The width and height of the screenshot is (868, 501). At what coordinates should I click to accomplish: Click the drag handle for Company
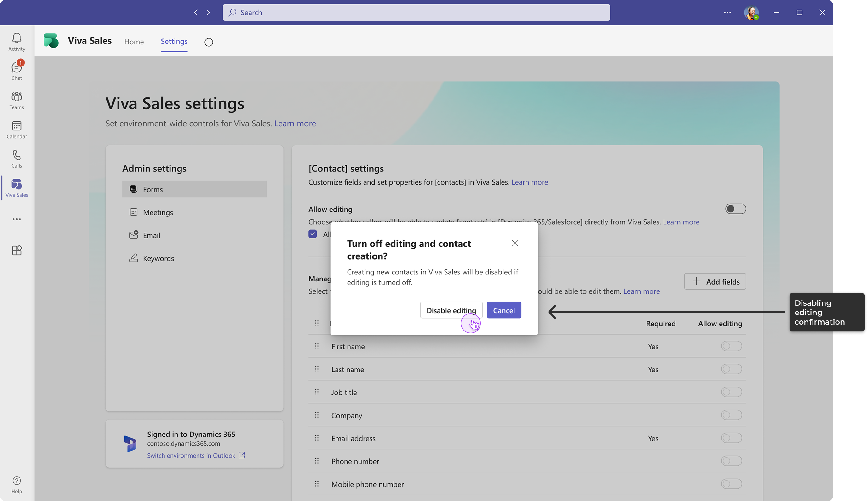[x=317, y=415]
